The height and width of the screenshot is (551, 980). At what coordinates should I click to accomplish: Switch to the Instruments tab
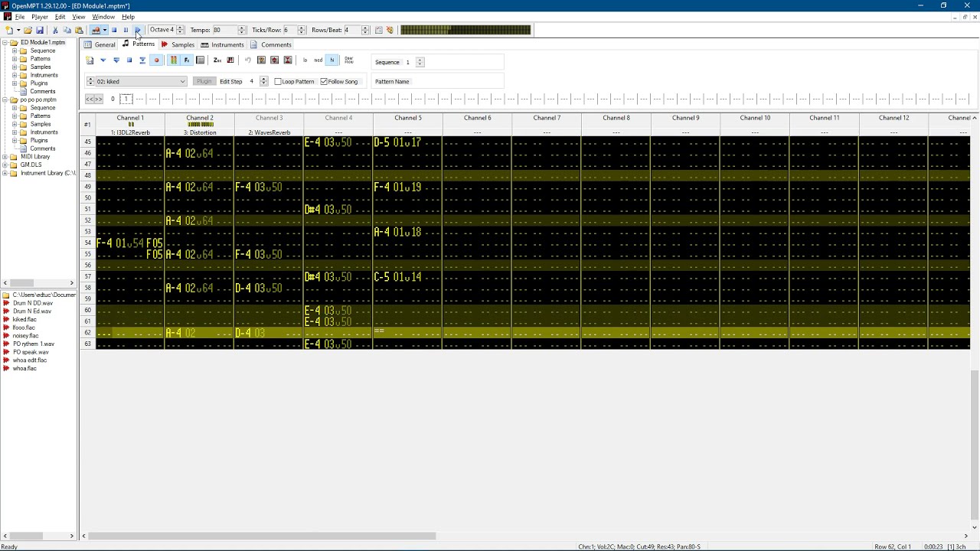pyautogui.click(x=223, y=44)
